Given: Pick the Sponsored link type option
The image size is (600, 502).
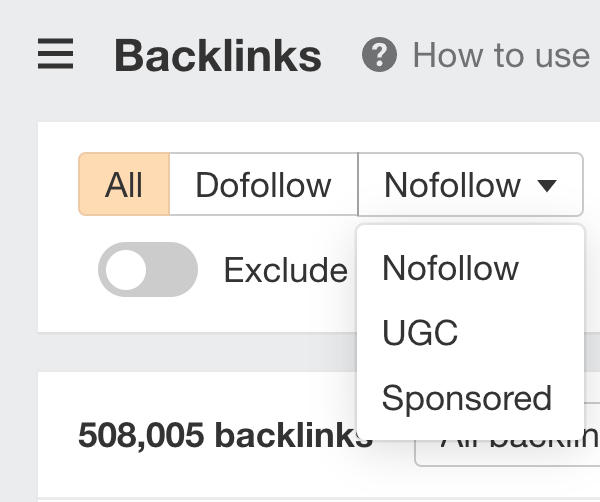Looking at the screenshot, I should click(x=466, y=398).
